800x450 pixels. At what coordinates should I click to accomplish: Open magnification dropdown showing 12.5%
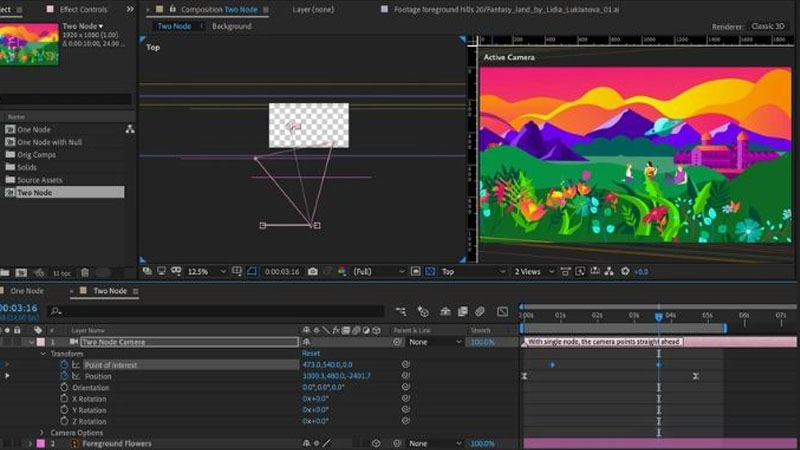[207, 271]
